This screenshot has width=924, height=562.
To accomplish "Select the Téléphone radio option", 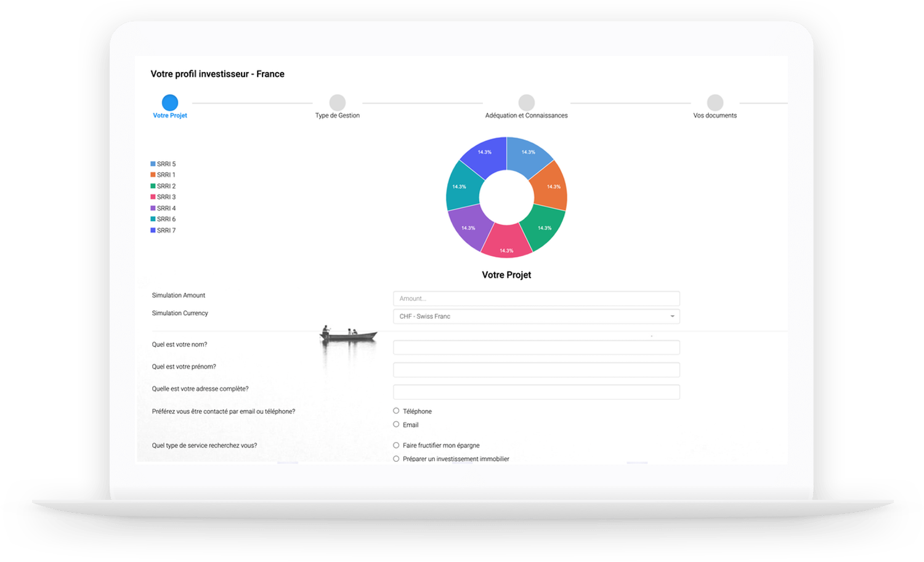I will click(x=396, y=411).
